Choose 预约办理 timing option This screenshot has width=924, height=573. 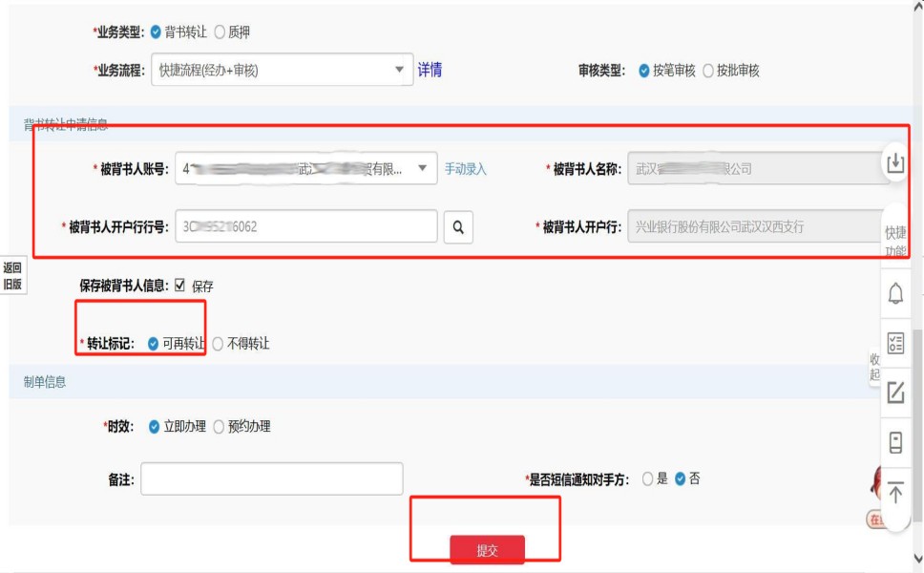pyautogui.click(x=219, y=427)
